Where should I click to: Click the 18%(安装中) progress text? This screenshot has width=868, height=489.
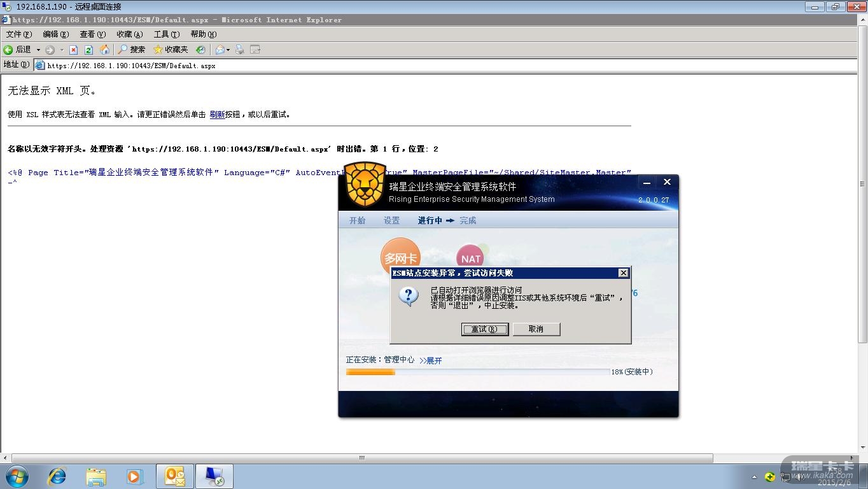(x=632, y=372)
